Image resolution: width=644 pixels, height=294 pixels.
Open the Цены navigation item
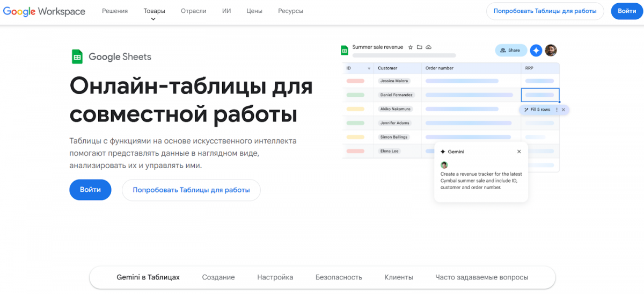coord(254,11)
